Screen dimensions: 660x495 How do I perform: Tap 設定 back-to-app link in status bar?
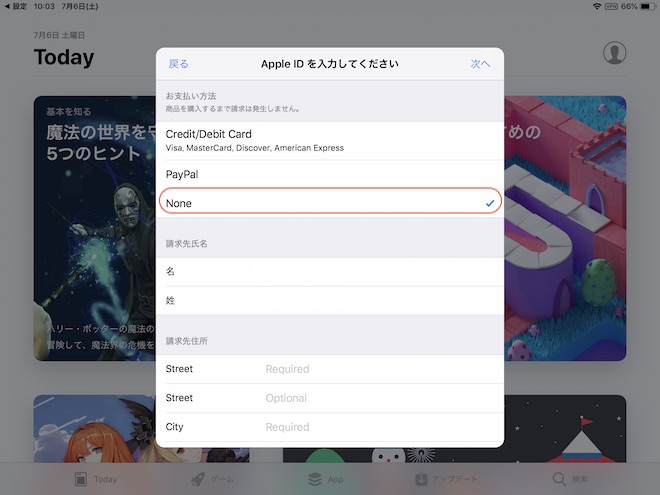pos(16,6)
